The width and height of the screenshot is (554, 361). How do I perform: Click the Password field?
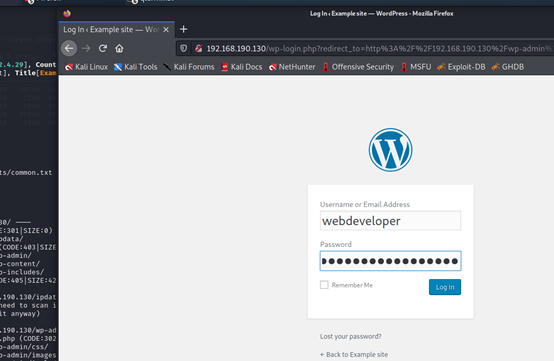390,261
